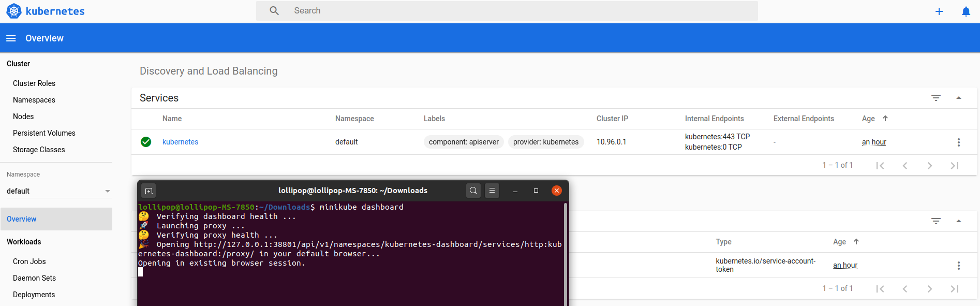
Task: Go to last page in lower card pagination
Action: coord(955,288)
